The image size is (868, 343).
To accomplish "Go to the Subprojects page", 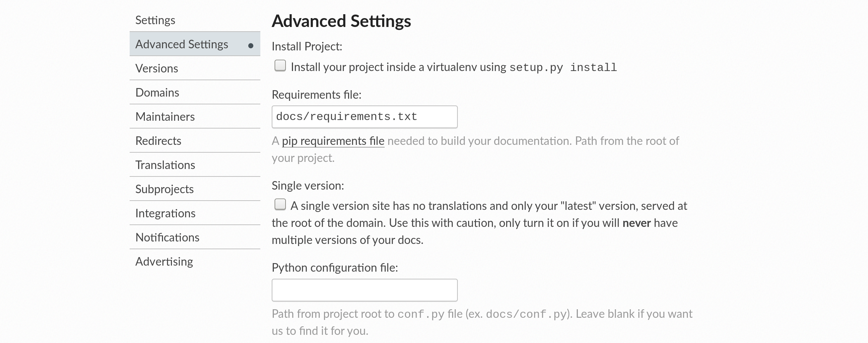I will point(164,189).
